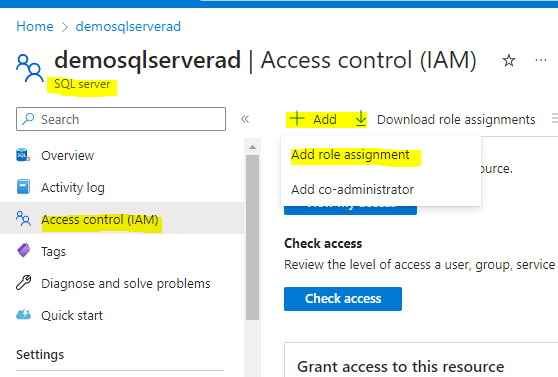The image size is (558, 377).
Task: Click the Activity log icon
Action: click(x=23, y=187)
